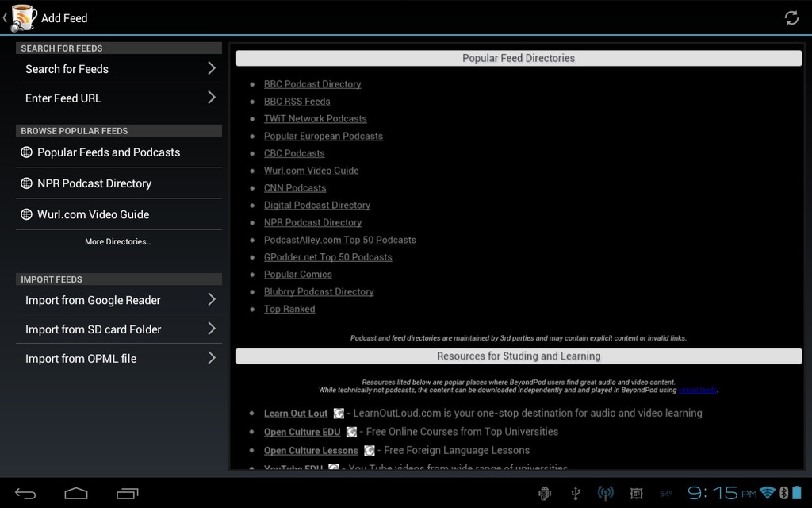Screen dimensions: 812x508
Task: Tap the BeyondPod coffee cup app icon
Action: (23, 17)
